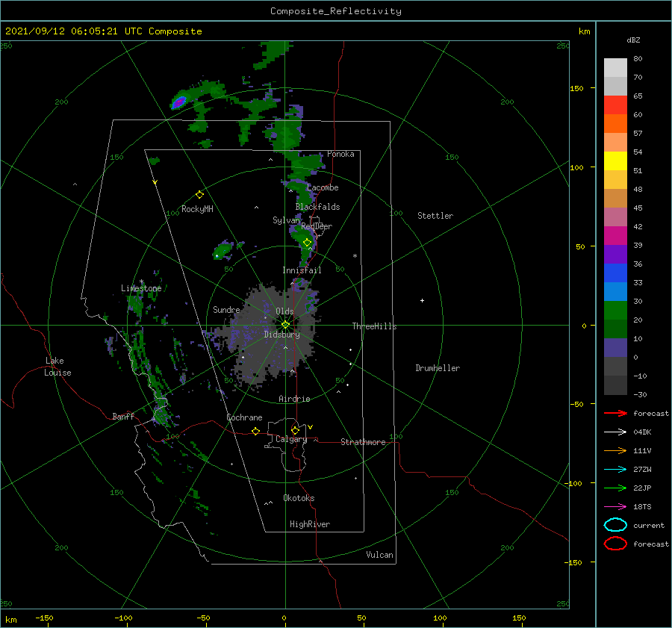Click the white 04DK arrow legend icon

pyautogui.click(x=615, y=432)
